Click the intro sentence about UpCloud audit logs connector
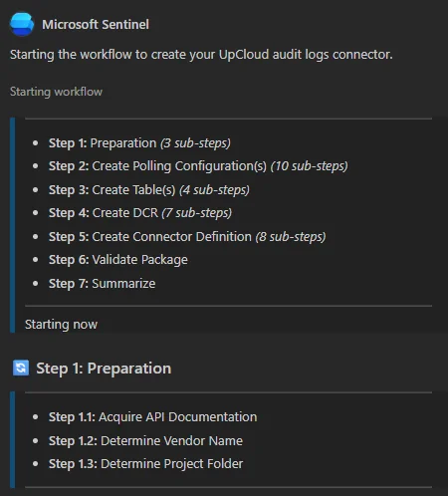The width and height of the screenshot is (448, 496). tap(201, 55)
